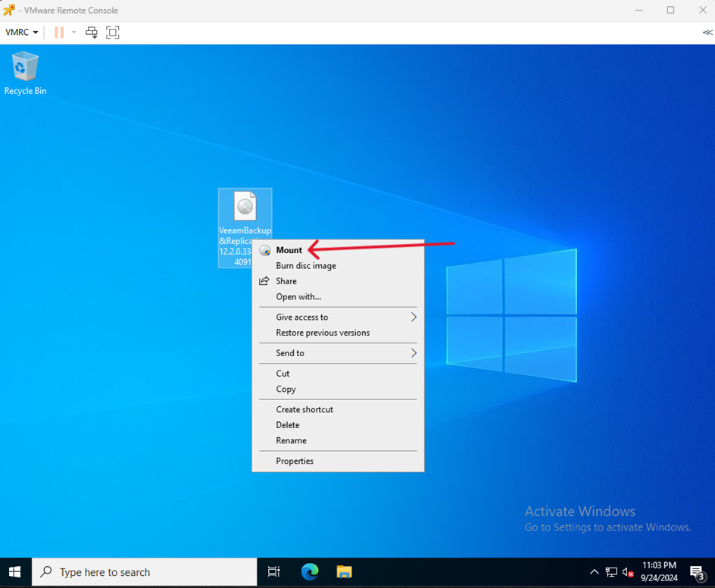Viewport: 715px width, 588px height.
Task: Click the muted speaker volume icon
Action: pos(628,572)
